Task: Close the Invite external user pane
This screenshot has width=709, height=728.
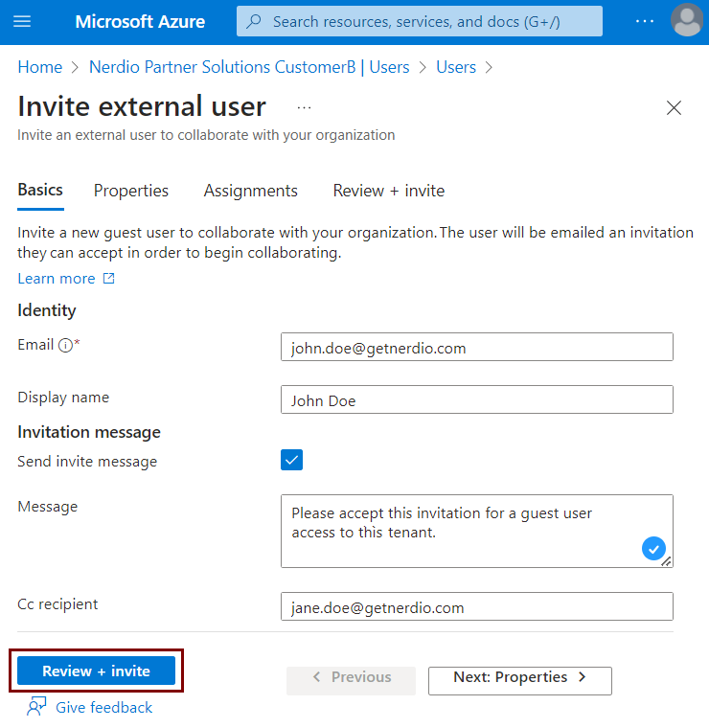Action: click(674, 107)
